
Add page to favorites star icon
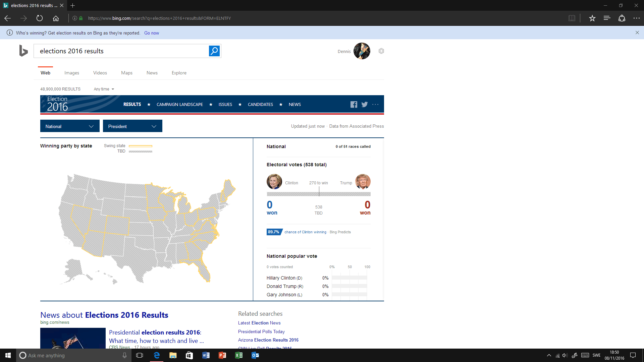pos(592,18)
